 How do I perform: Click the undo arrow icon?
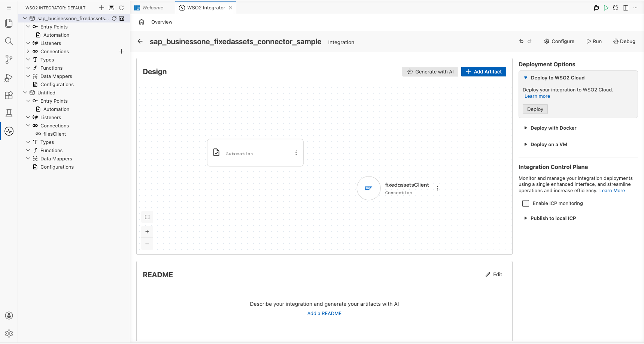tap(521, 42)
